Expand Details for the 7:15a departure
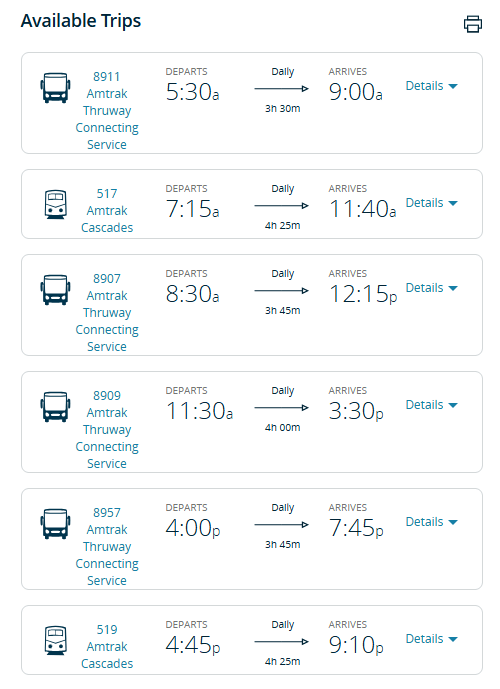 pos(431,203)
